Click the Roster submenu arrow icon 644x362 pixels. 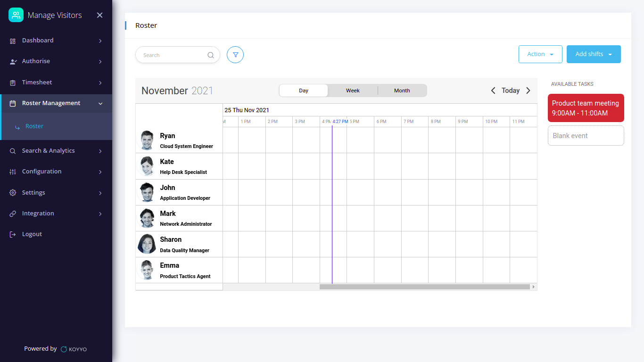click(17, 127)
